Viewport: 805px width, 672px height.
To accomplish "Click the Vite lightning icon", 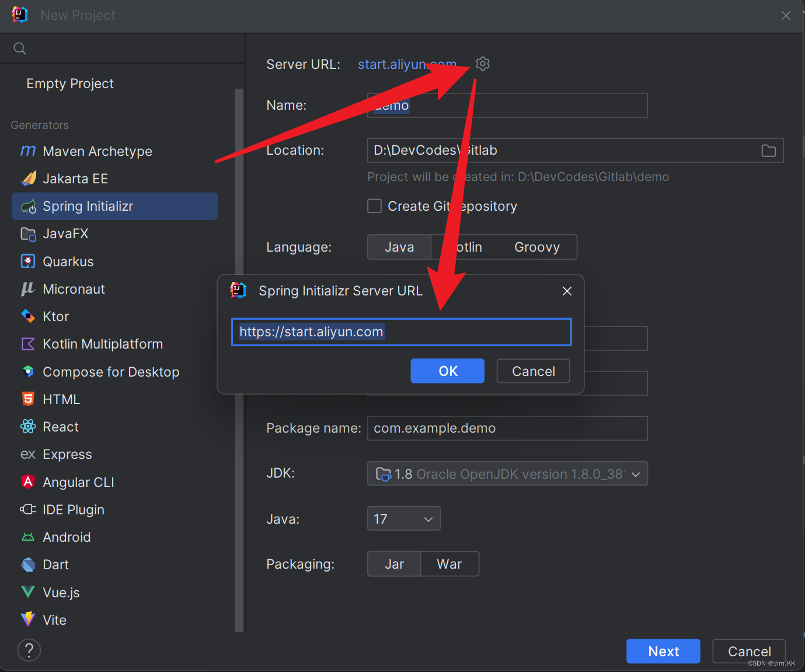I will pyautogui.click(x=28, y=619).
